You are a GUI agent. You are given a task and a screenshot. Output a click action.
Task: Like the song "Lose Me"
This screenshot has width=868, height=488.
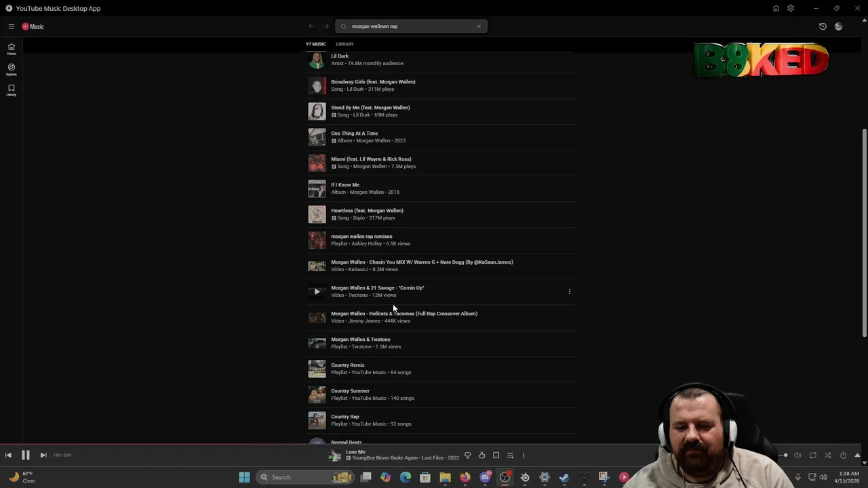[x=481, y=455]
